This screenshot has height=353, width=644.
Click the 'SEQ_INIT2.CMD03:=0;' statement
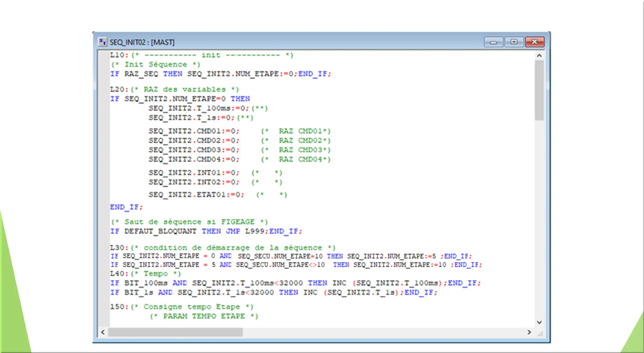click(x=194, y=150)
